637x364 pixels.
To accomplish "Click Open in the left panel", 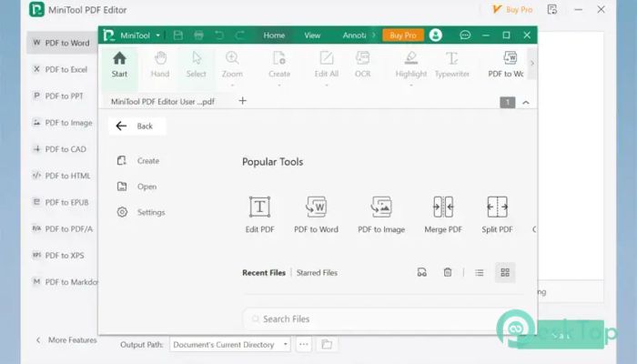I will 136,187.
